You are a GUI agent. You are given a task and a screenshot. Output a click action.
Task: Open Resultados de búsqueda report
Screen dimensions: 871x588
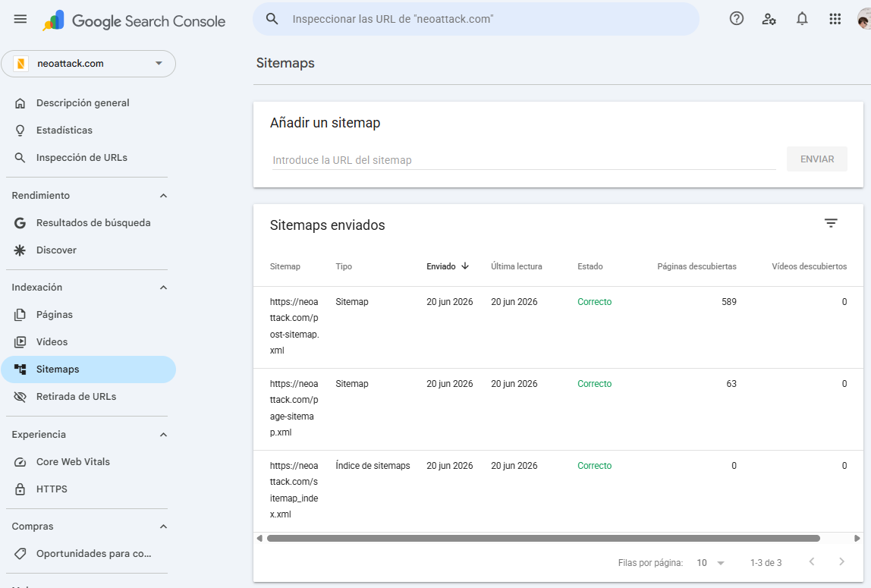click(x=88, y=222)
